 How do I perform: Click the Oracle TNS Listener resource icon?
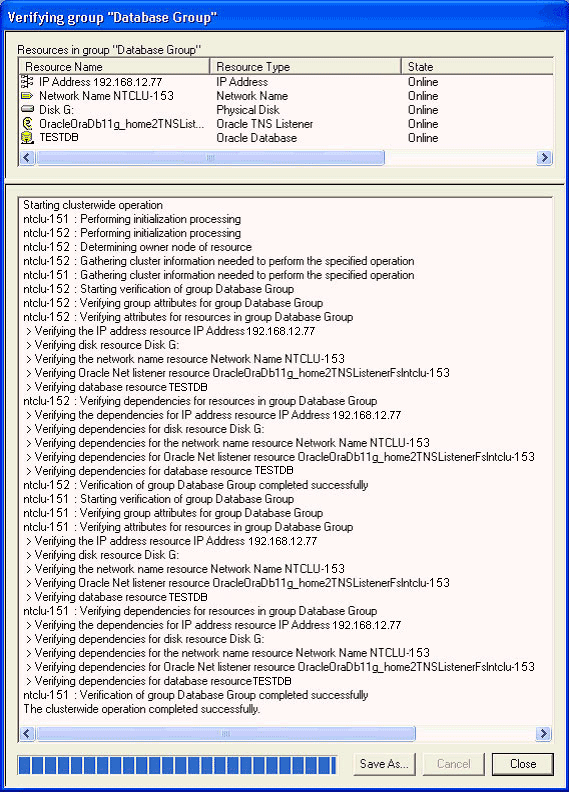(x=27, y=123)
